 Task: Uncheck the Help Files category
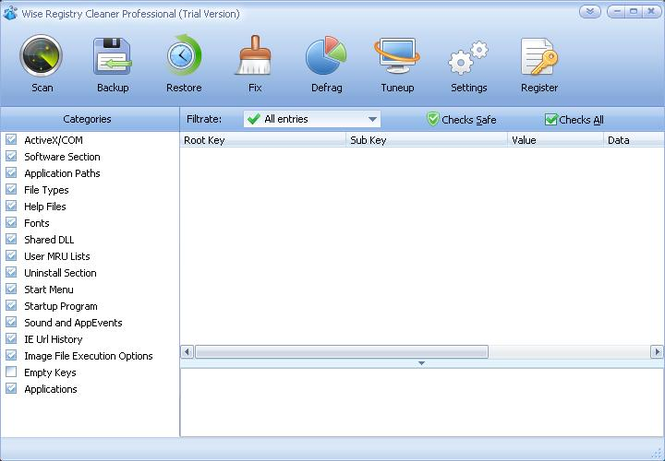coord(11,206)
